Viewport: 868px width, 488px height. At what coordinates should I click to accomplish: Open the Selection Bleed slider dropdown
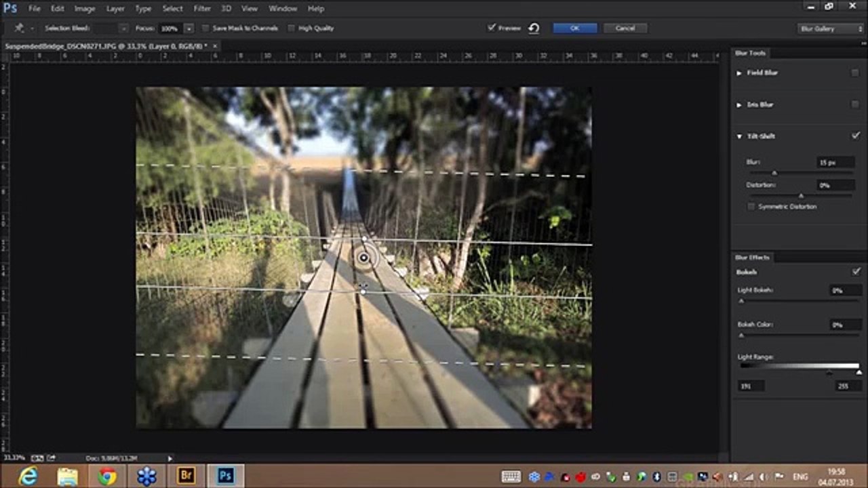point(123,28)
